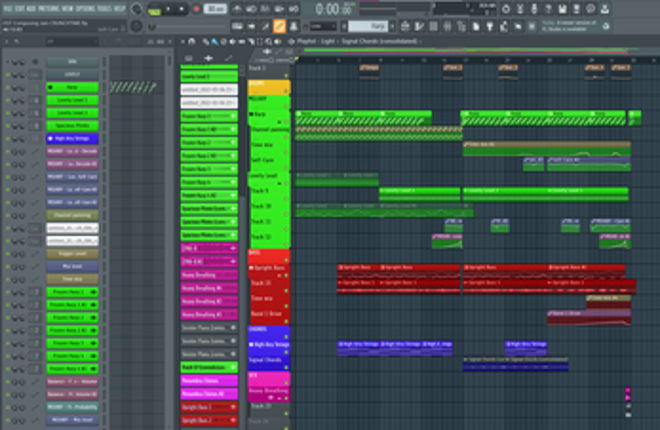
Task: Select the red BASS track header
Action: (269, 256)
